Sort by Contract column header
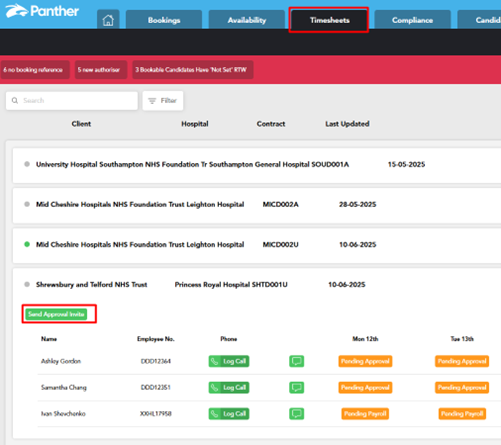501x445 pixels. point(271,124)
